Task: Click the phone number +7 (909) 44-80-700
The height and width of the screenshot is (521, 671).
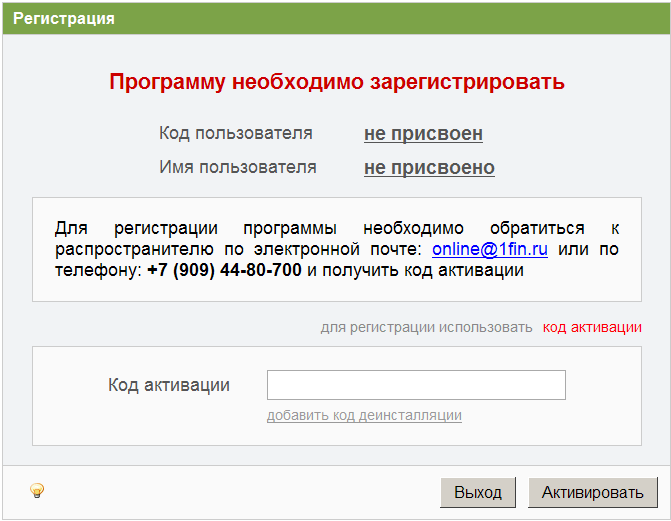Action: [x=224, y=270]
